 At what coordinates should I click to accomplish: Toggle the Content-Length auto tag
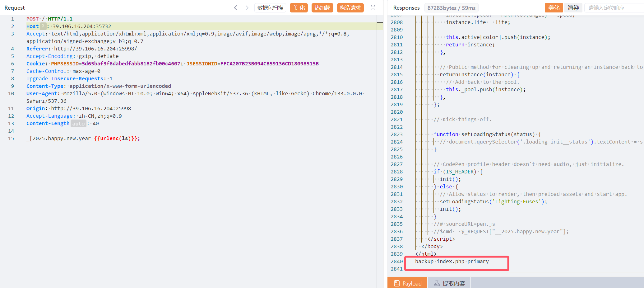78,124
